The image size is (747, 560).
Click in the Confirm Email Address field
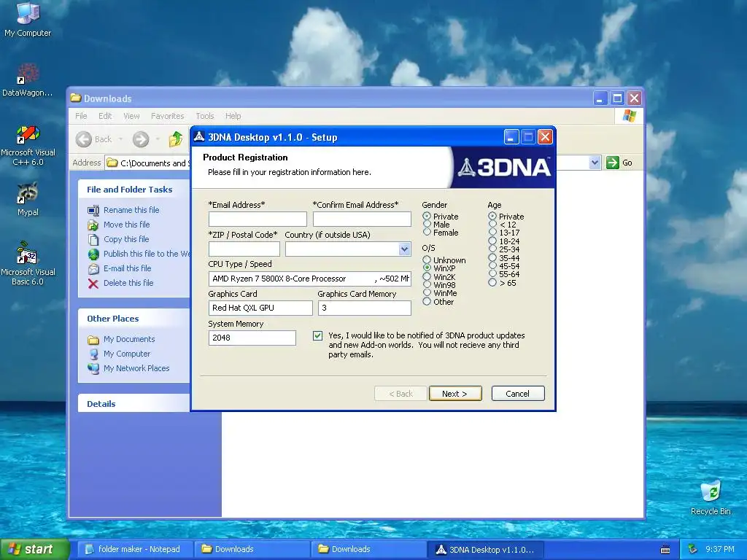362,219
